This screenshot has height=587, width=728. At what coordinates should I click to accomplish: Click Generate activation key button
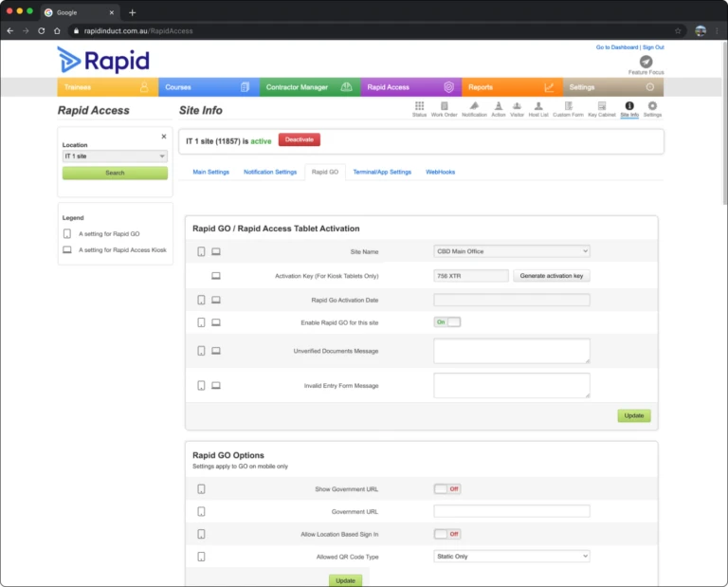tap(551, 276)
